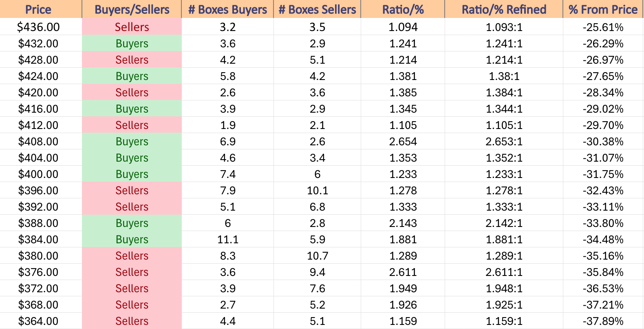Click the 11.1 boxes buyers value
This screenshot has height=329, width=644.
(227, 239)
